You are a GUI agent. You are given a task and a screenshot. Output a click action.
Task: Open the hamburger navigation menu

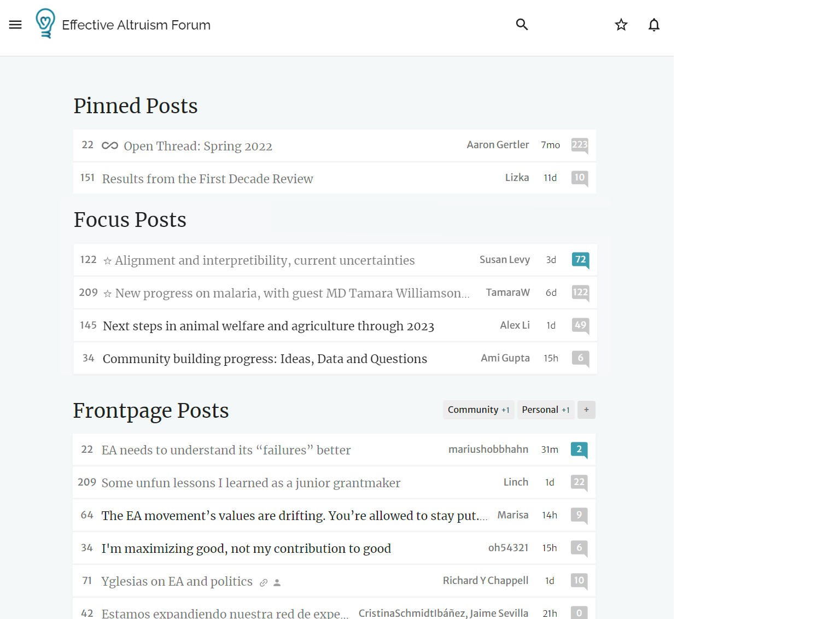(x=15, y=25)
